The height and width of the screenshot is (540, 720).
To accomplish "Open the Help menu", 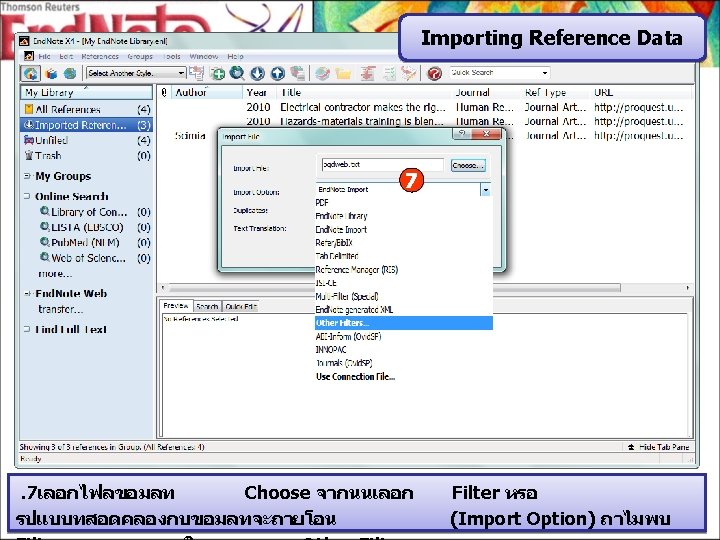I will [x=235, y=56].
